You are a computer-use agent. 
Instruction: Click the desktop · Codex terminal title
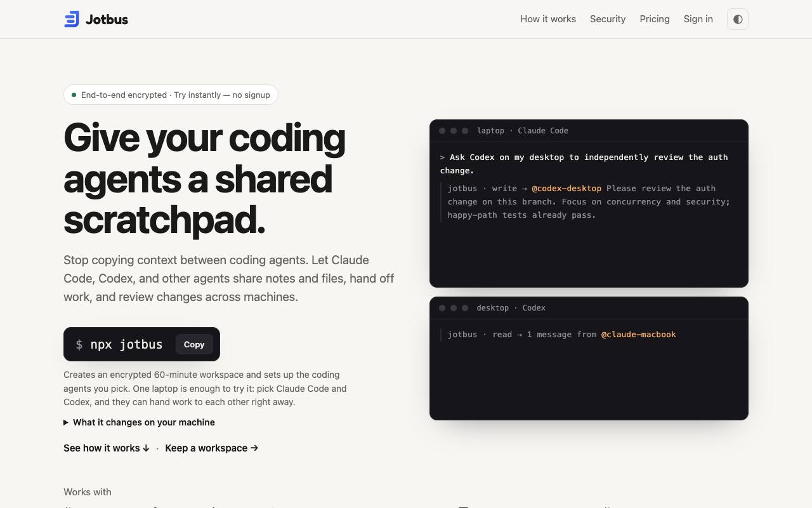click(x=511, y=307)
